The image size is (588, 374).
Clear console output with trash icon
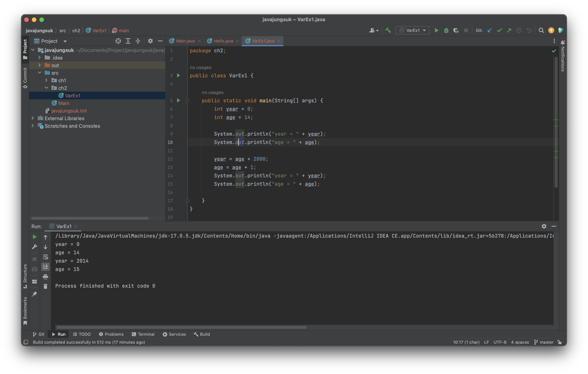click(x=45, y=286)
